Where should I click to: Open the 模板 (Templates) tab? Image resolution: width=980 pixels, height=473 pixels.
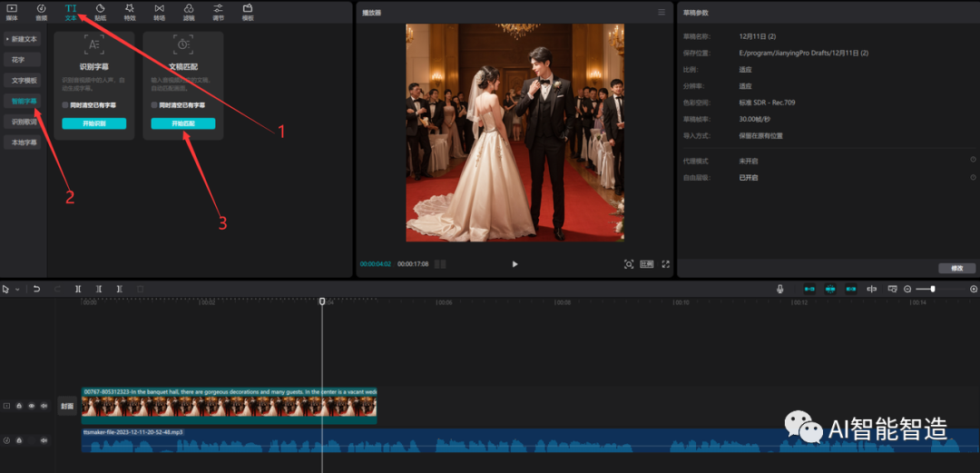[x=248, y=12]
